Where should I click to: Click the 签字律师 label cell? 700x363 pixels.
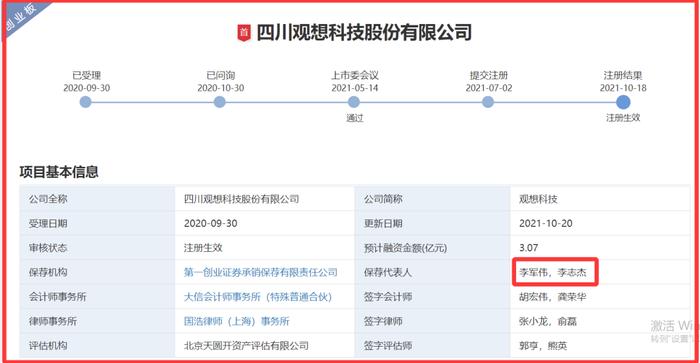click(x=432, y=321)
